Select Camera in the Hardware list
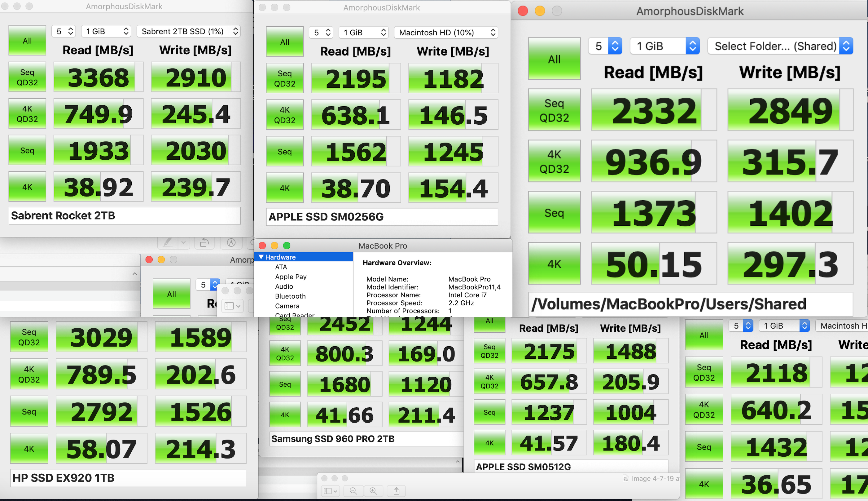 point(287,306)
